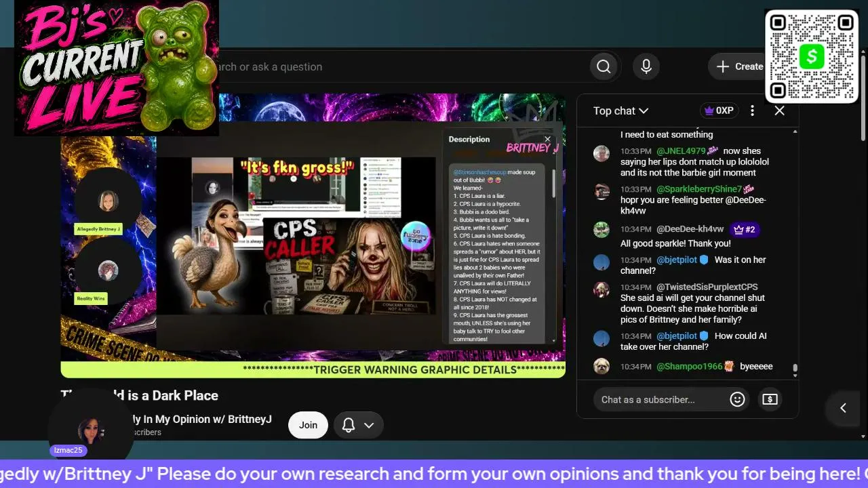The width and height of the screenshot is (868, 488).
Task: Select username @JNEL4979 in chat
Action: coord(681,151)
